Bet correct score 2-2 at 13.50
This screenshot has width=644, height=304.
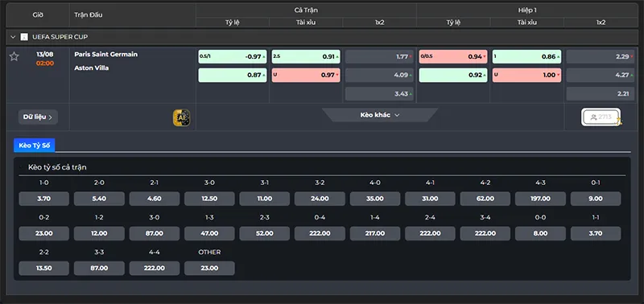[44, 269]
